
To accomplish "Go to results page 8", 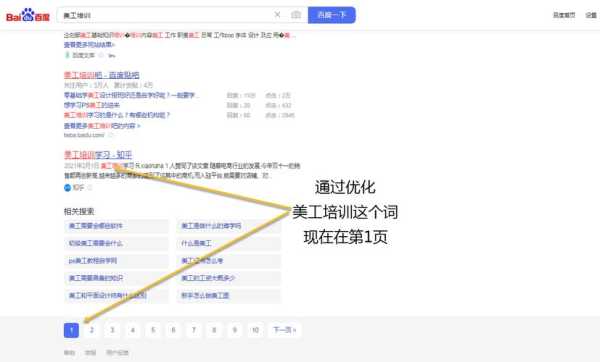I will 214,330.
